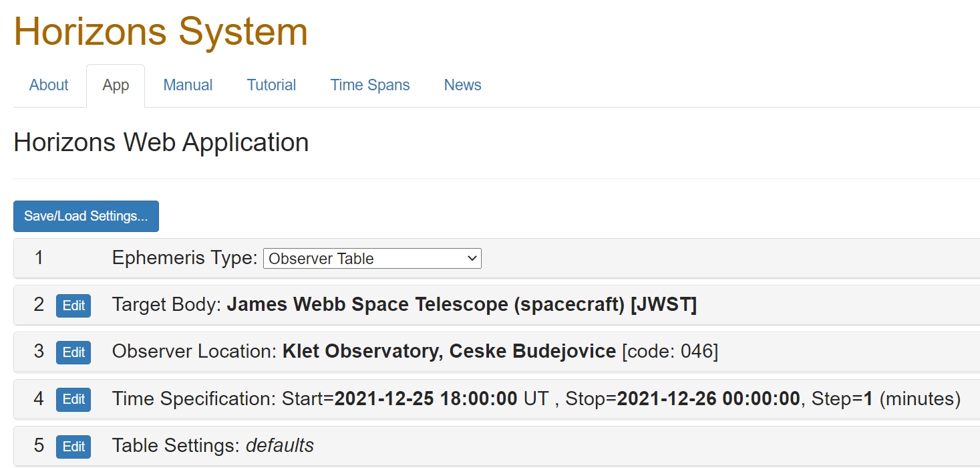980x468 pixels.
Task: Click the Table Settings defaults text
Action: click(x=280, y=445)
